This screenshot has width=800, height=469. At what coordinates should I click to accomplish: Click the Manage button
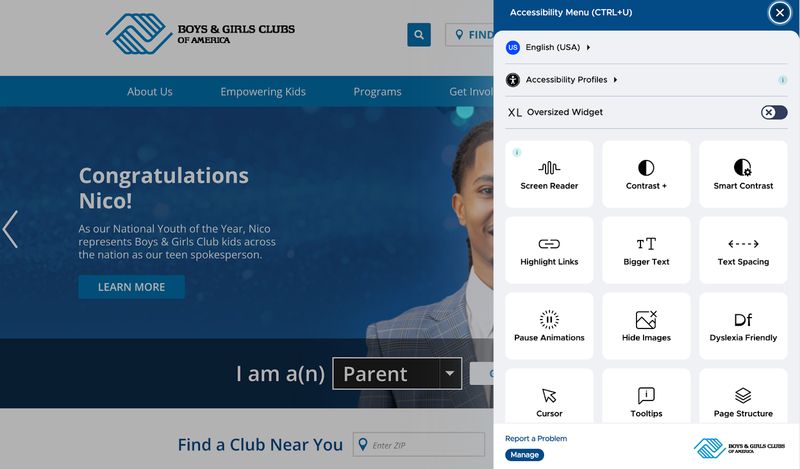524,455
